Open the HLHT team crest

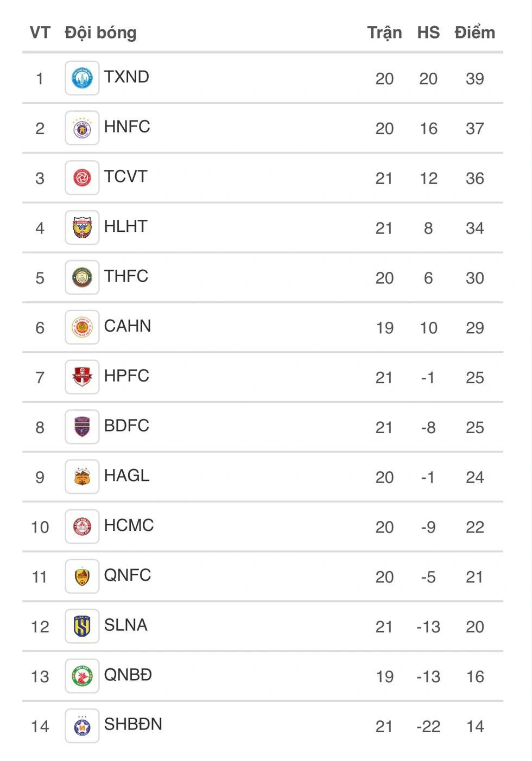click(x=82, y=227)
